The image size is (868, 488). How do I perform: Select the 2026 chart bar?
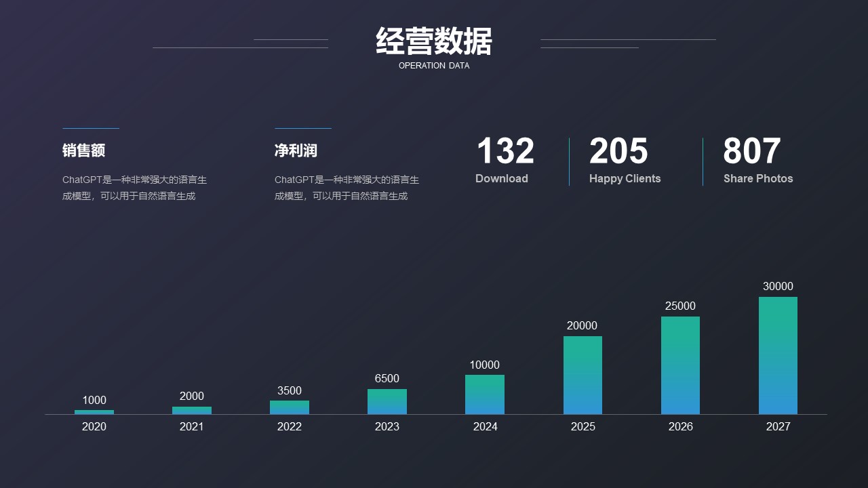click(680, 365)
